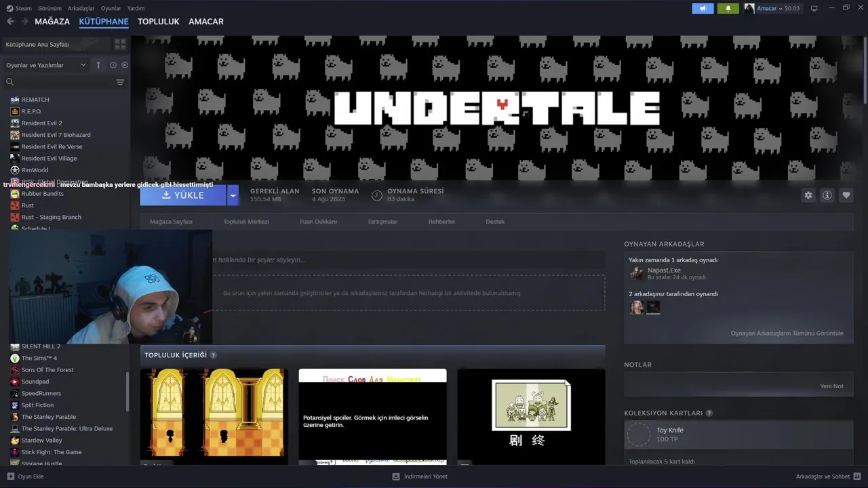868x488 pixels.
Task: Show recent games with the clock icon
Action: [113, 65]
